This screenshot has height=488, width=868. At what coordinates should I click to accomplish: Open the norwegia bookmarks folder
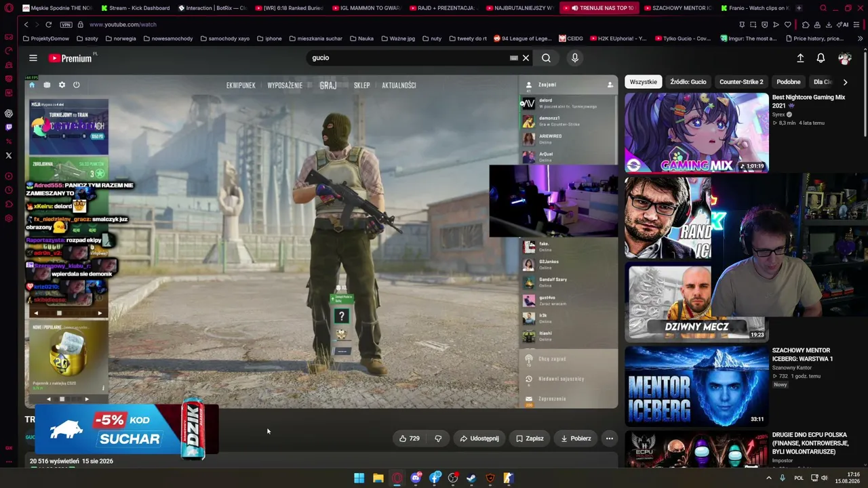click(119, 39)
